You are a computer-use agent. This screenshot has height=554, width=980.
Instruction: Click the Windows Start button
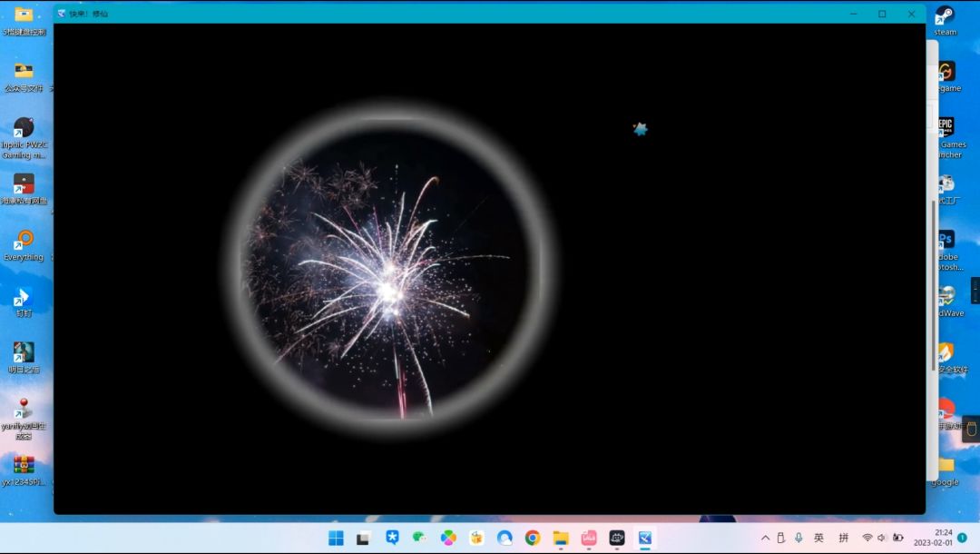[336, 538]
